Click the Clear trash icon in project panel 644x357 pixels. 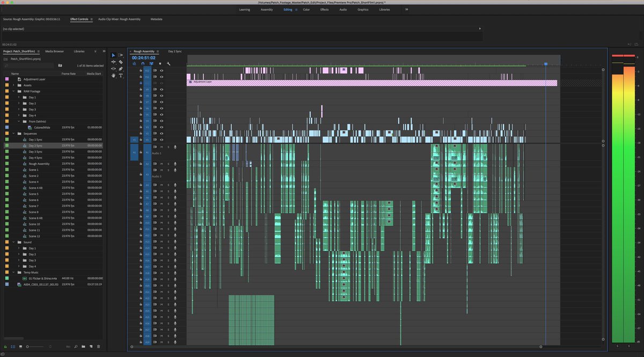[x=99, y=347]
